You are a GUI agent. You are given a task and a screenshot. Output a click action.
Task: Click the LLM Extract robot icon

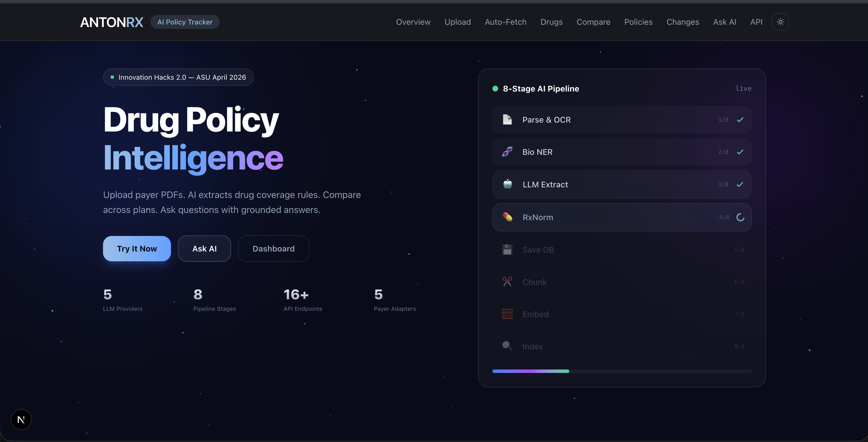(x=507, y=184)
